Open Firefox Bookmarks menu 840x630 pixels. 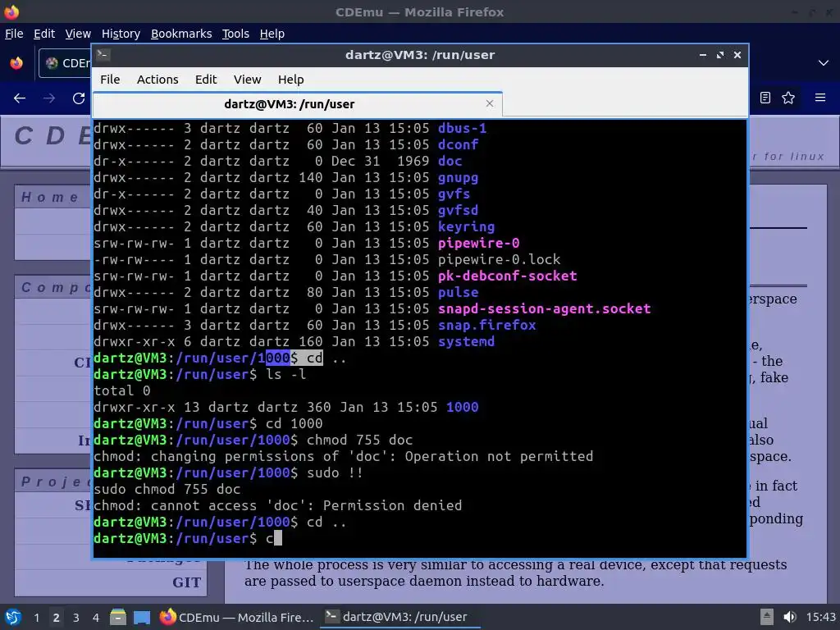pos(181,34)
